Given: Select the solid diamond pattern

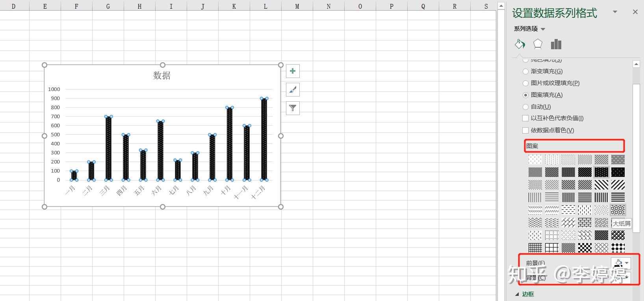Looking at the screenshot, I should pos(618,248).
